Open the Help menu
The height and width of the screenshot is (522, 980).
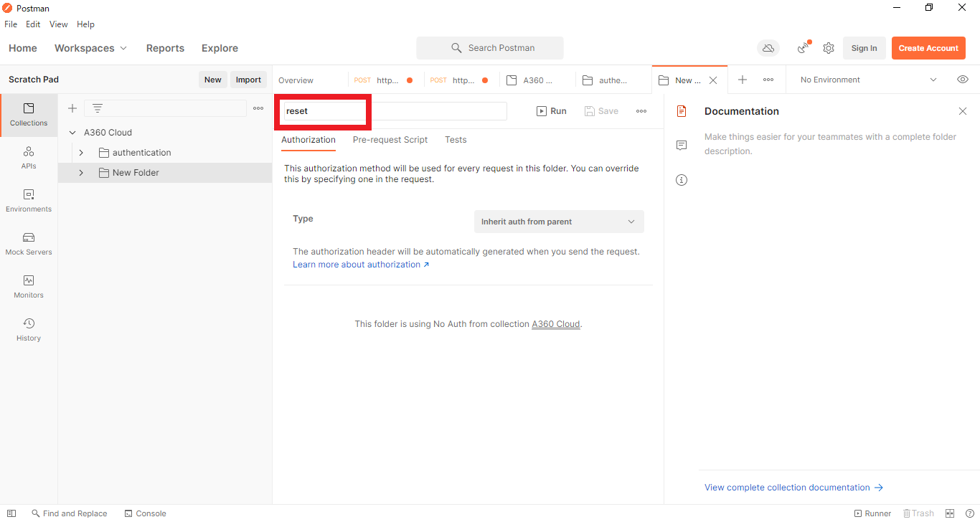click(x=85, y=24)
